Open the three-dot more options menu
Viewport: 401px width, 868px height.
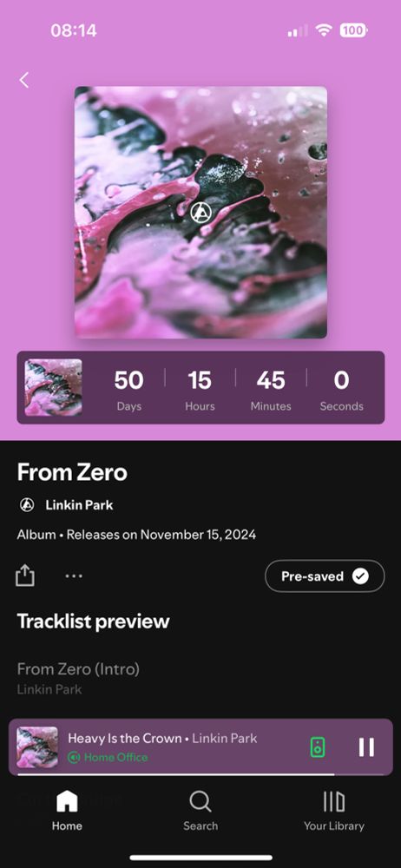pos(74,575)
